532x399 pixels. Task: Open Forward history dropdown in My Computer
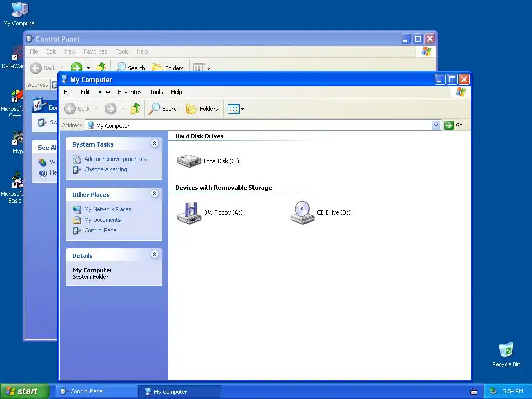(x=123, y=109)
